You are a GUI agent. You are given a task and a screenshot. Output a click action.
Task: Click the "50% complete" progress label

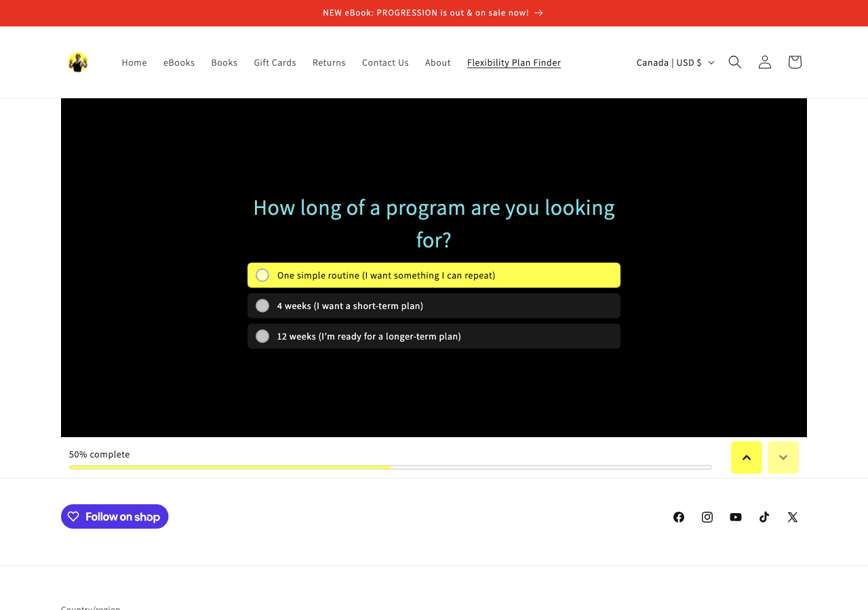[x=100, y=454]
